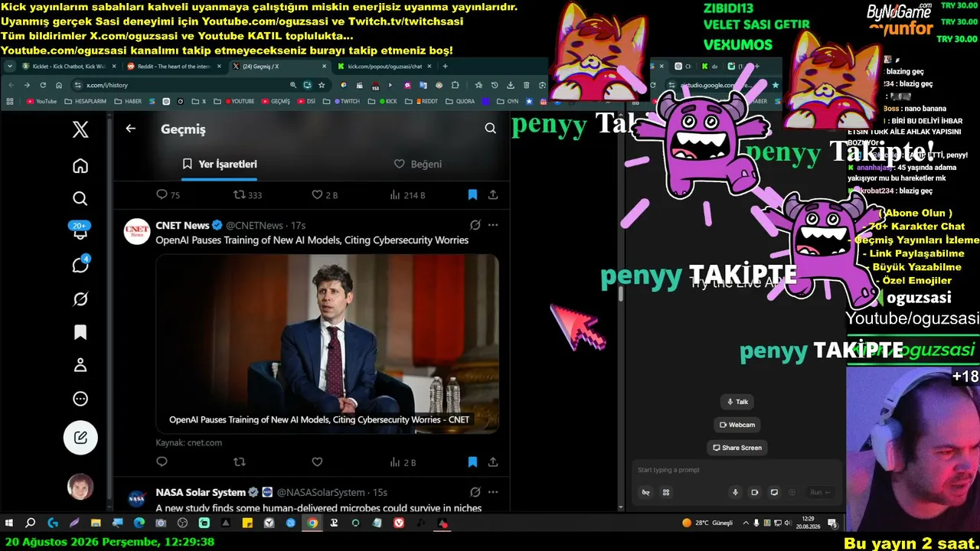980x551 pixels.
Task: Open the CNET News profile avatar
Action: point(137,230)
